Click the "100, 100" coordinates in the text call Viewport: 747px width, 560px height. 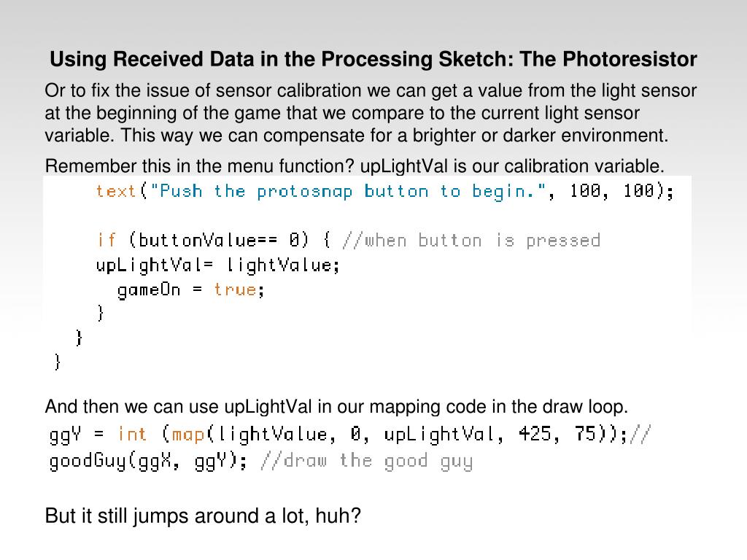click(611, 191)
